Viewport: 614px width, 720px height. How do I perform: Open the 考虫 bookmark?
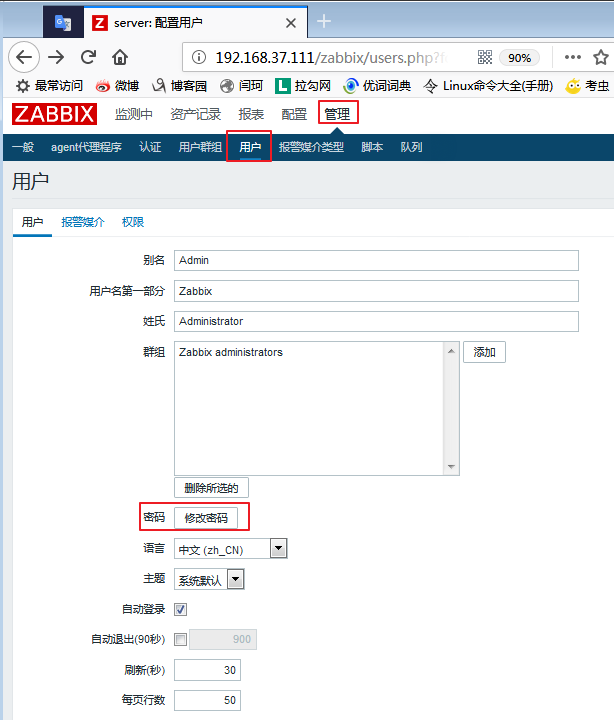point(587,86)
